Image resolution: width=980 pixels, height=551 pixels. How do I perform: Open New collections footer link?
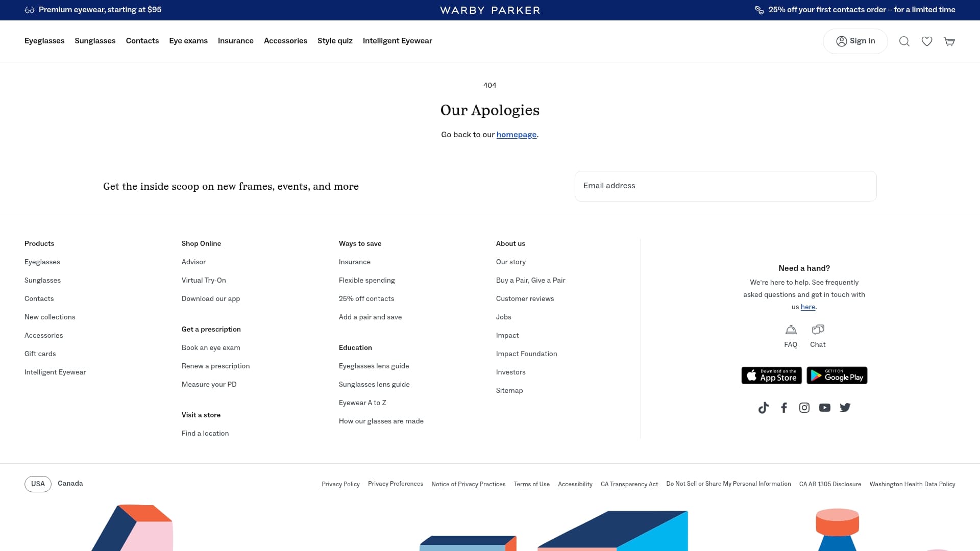[x=50, y=317]
